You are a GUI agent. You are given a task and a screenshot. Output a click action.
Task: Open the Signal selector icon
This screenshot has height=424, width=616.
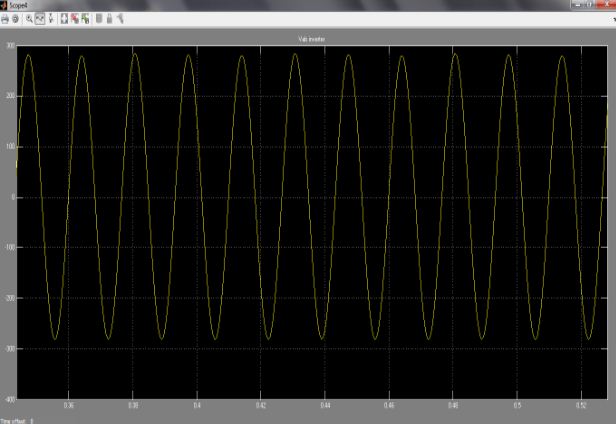[x=120, y=19]
